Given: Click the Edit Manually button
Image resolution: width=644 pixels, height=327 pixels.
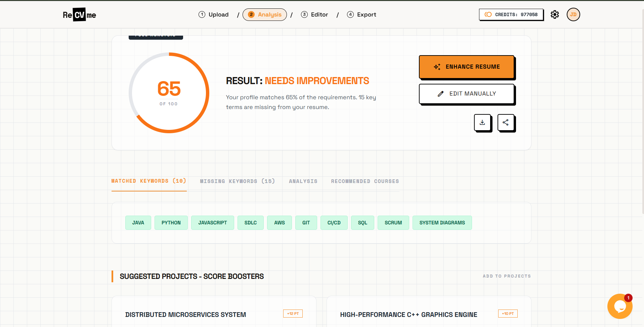Looking at the screenshot, I should (x=467, y=94).
